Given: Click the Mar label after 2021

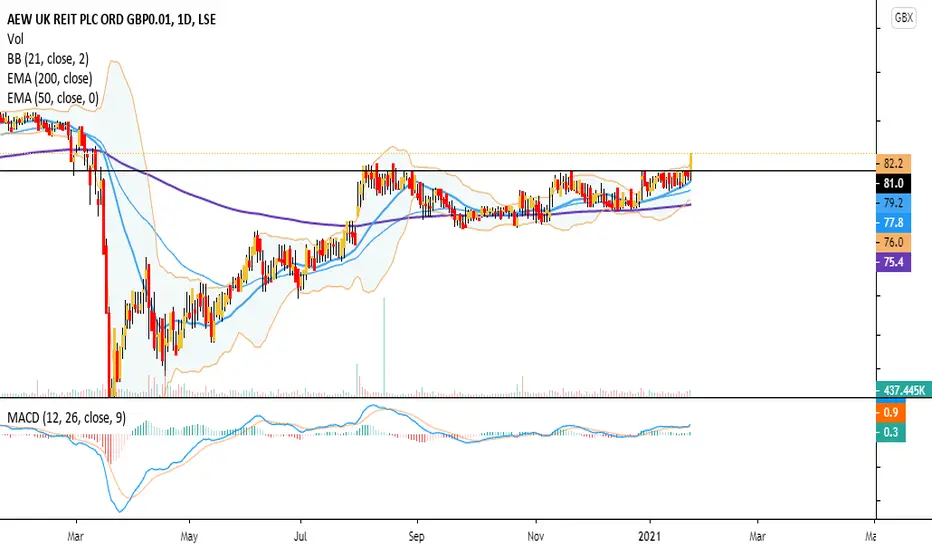Looking at the screenshot, I should click(757, 536).
